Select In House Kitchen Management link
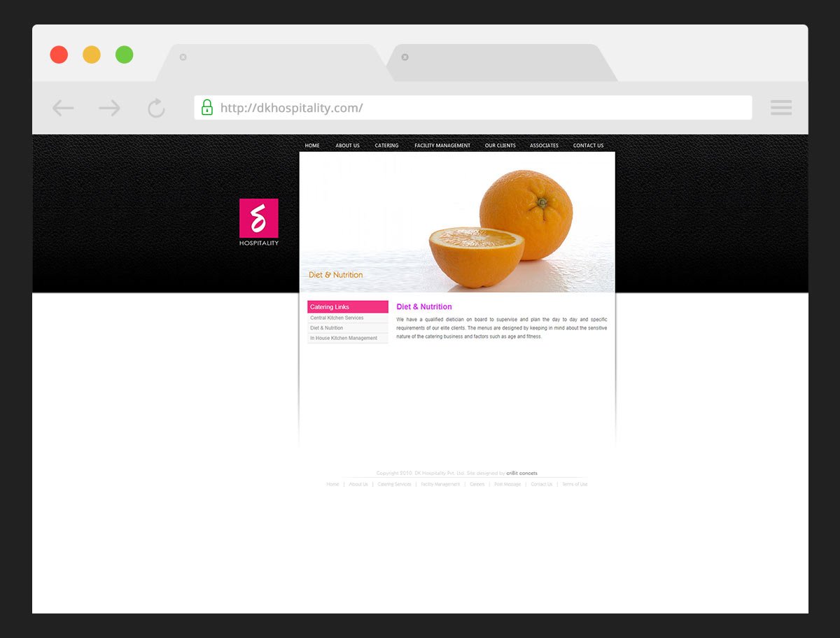The width and height of the screenshot is (840, 638). coord(344,339)
